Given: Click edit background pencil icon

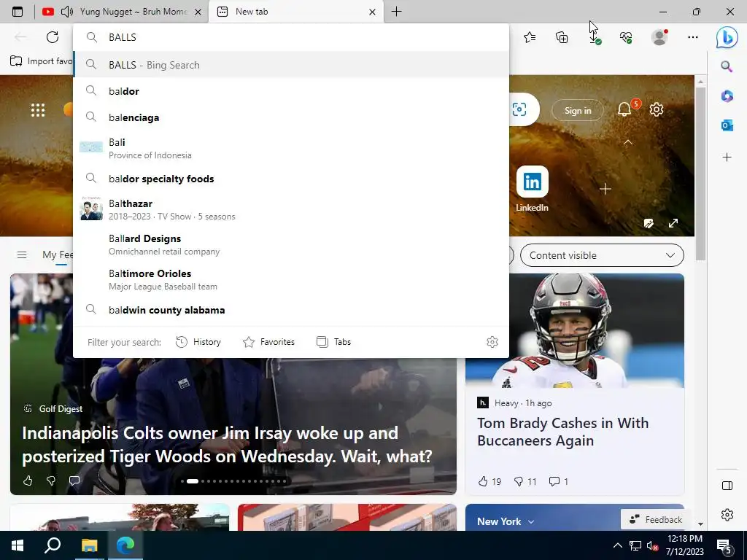Looking at the screenshot, I should pos(649,223).
